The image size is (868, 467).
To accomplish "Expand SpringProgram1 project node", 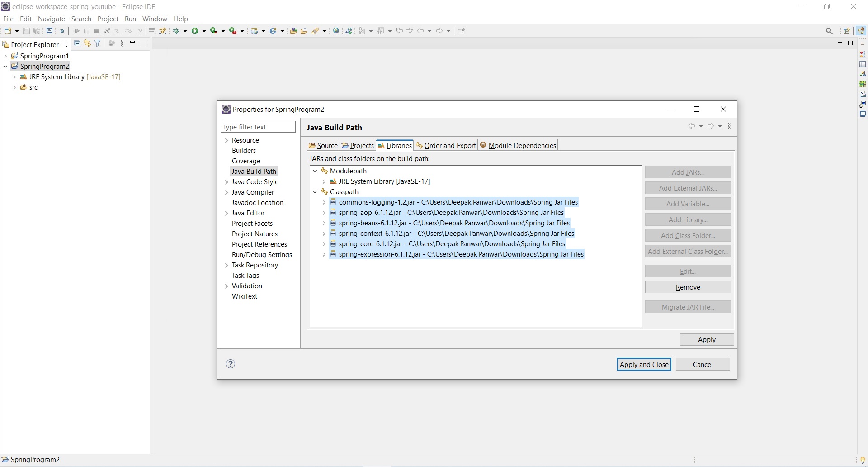I will pos(5,56).
